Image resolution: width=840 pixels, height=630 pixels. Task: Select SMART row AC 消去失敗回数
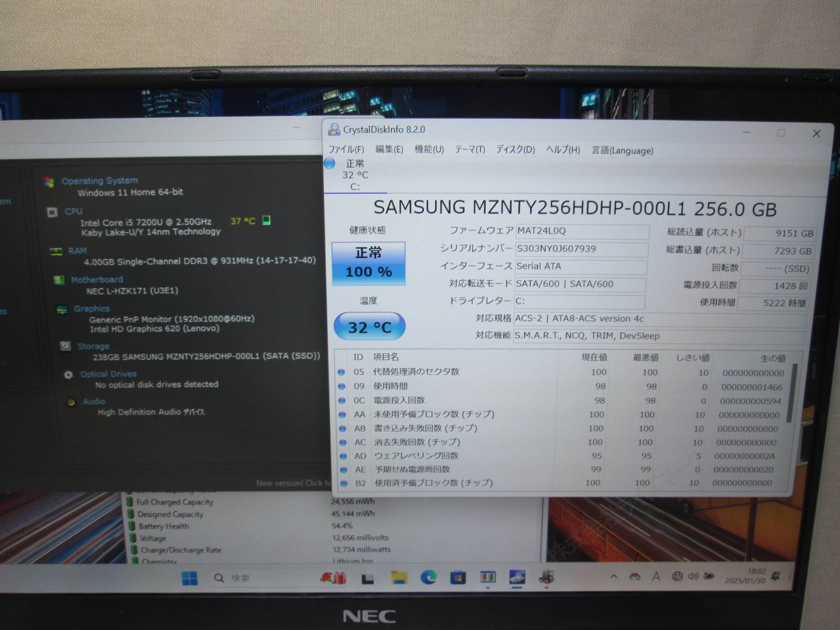[560, 442]
